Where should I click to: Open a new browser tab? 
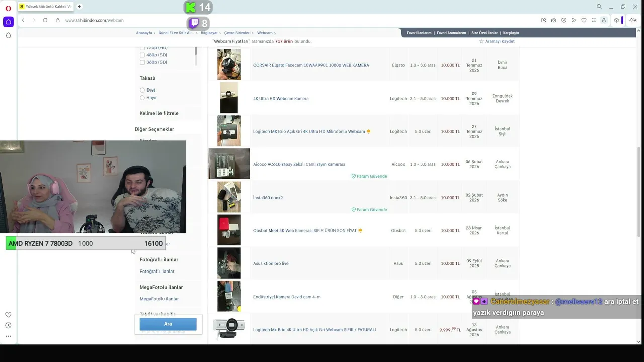pos(79,7)
